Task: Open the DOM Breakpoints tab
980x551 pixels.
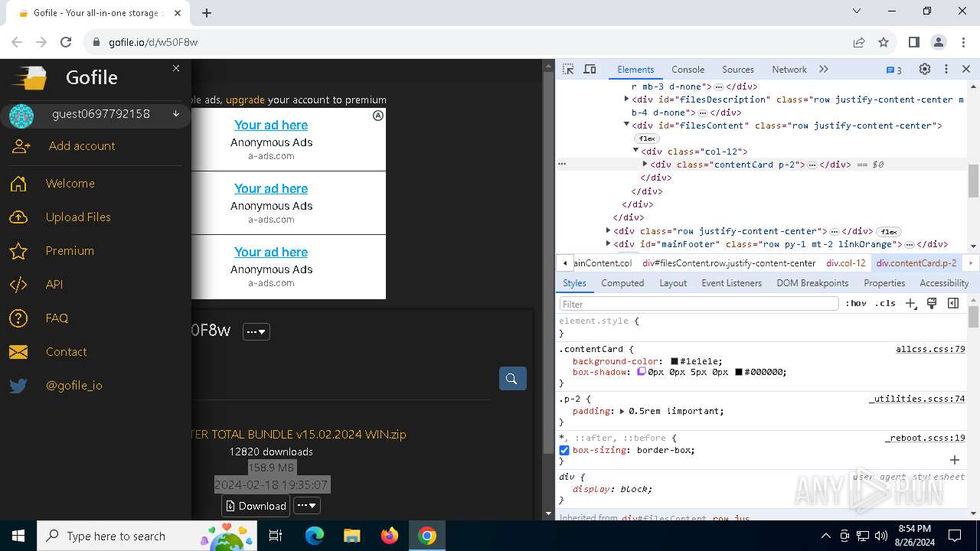Action: click(812, 283)
